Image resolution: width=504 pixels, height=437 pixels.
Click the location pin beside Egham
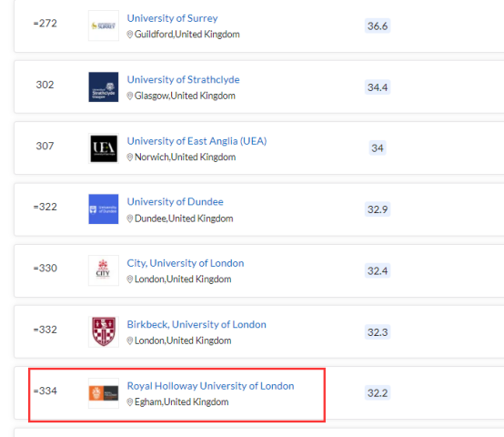pyautogui.click(x=130, y=402)
